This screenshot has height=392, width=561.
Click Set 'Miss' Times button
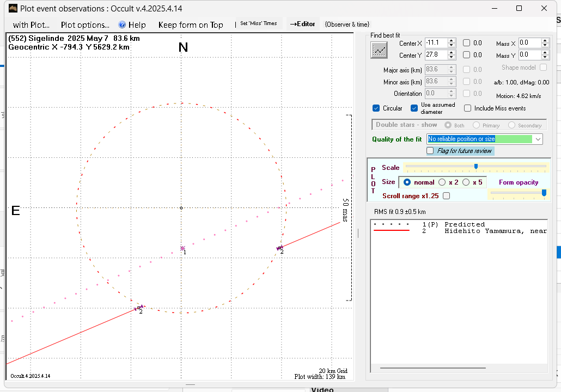pos(258,24)
